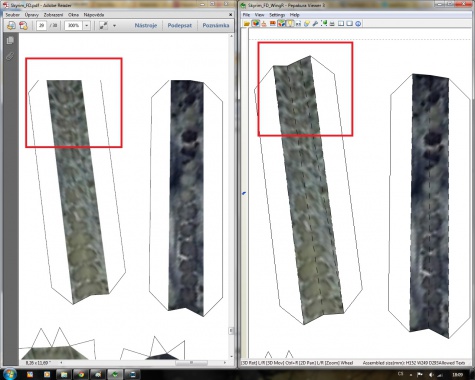Screen dimensions: 475x380
Task: Click the Open file folder icon in Pepakura
Action: (247, 24)
